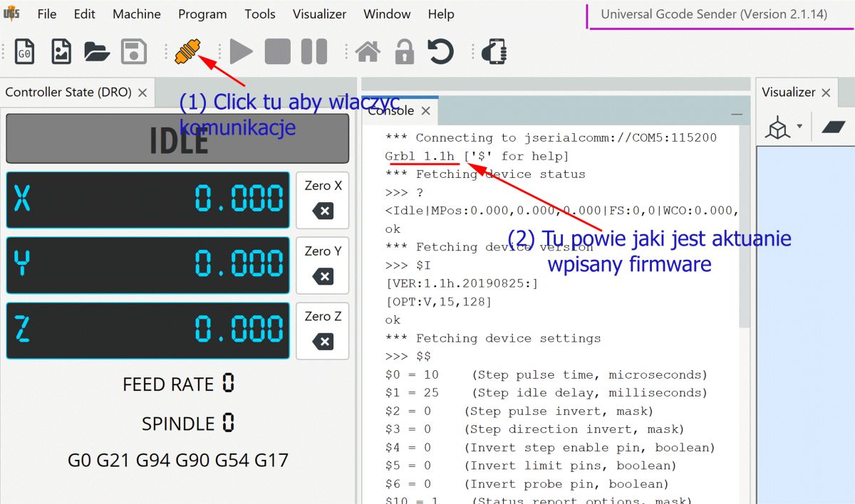Click the "$6 = 0" invert probe pin line
The width and height of the screenshot is (855, 504).
tap(527, 484)
